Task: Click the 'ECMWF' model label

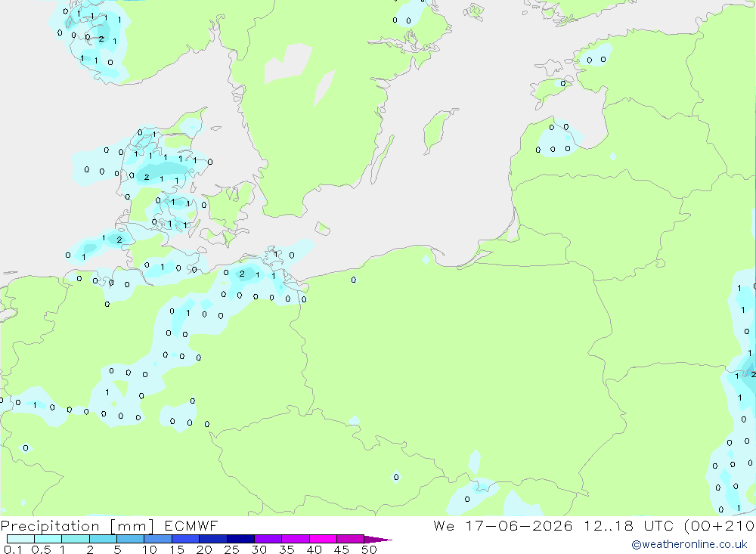Action: (191, 525)
